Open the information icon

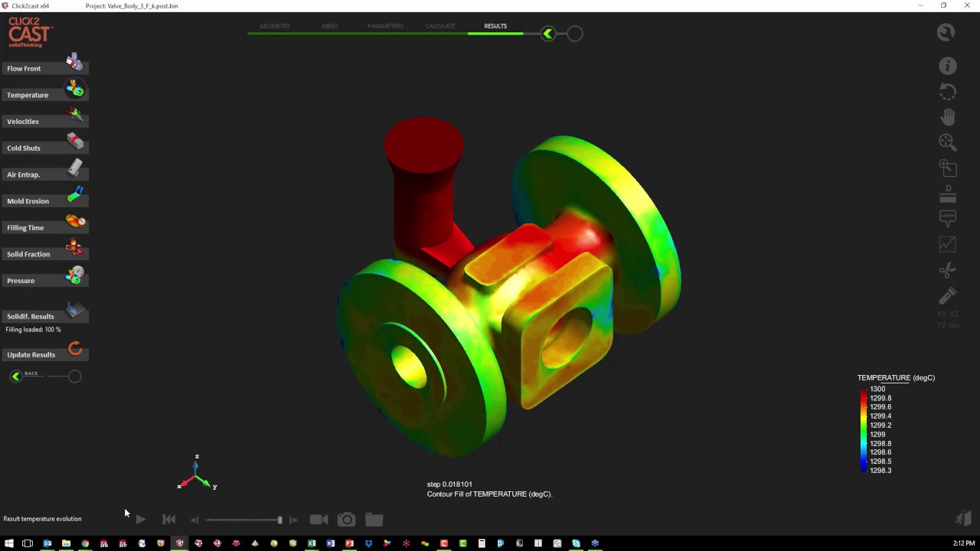point(948,67)
